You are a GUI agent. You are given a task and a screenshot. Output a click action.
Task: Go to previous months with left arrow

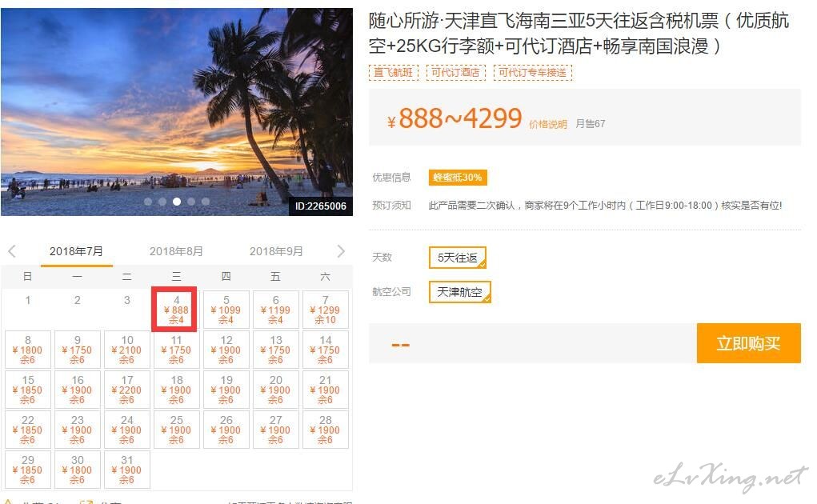tap(12, 251)
